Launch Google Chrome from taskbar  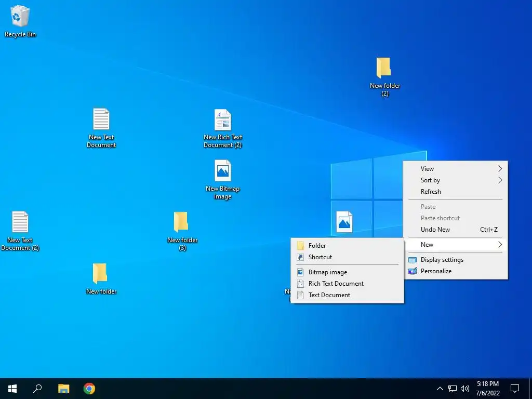(x=89, y=389)
